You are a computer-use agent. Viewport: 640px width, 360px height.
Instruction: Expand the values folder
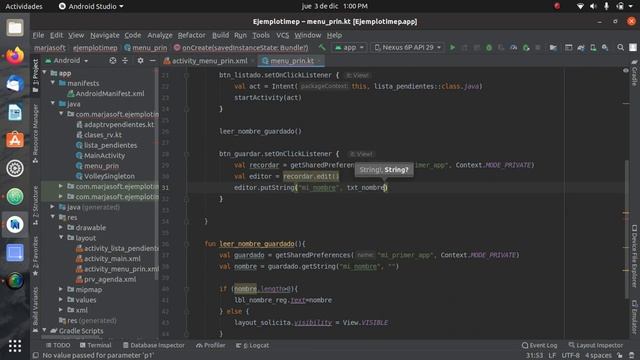coord(61,300)
